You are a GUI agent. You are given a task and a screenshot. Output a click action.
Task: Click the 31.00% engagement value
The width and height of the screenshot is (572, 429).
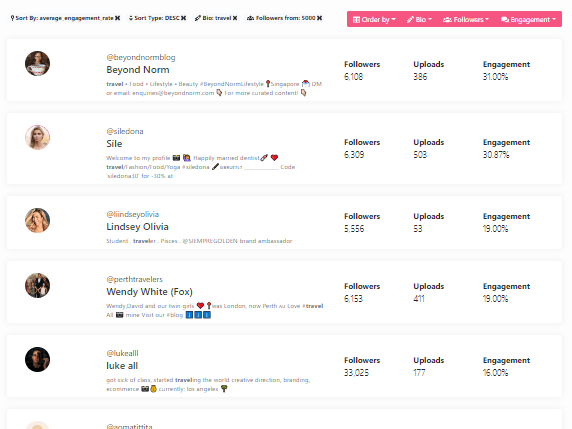coord(495,77)
